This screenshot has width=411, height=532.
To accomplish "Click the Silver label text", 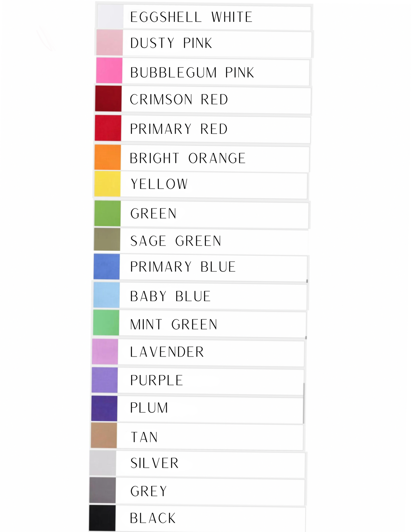I will 154,463.
